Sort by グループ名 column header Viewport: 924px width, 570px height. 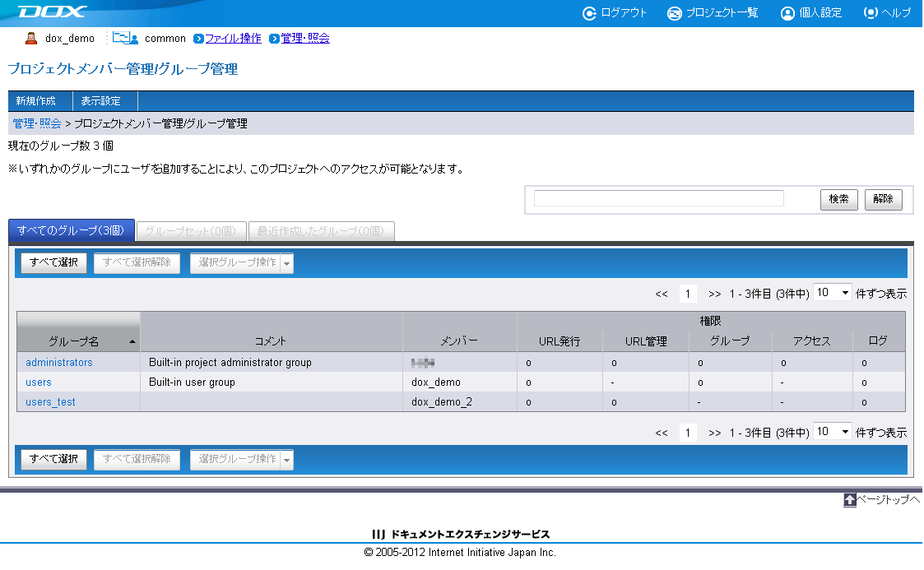[x=78, y=341]
